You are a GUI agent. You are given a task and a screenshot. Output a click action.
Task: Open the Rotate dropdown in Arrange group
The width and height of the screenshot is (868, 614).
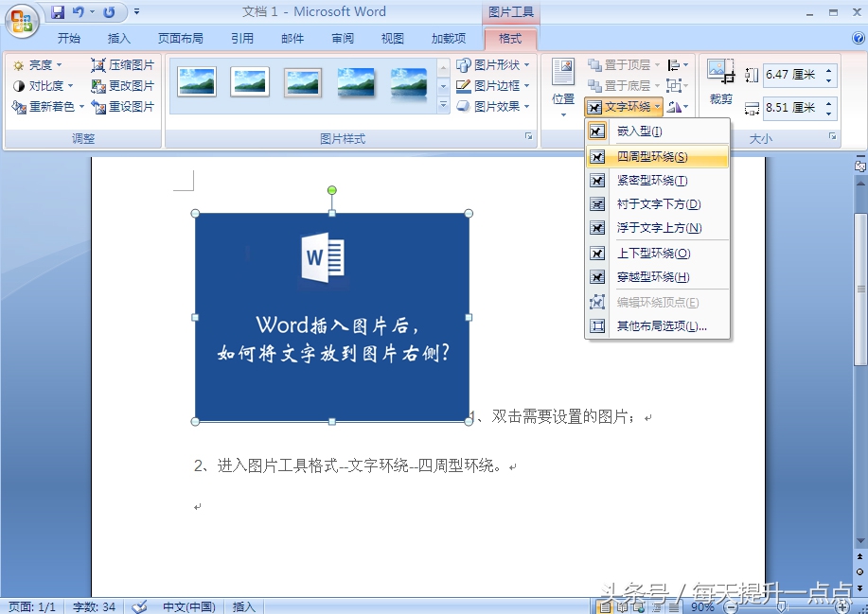(678, 107)
